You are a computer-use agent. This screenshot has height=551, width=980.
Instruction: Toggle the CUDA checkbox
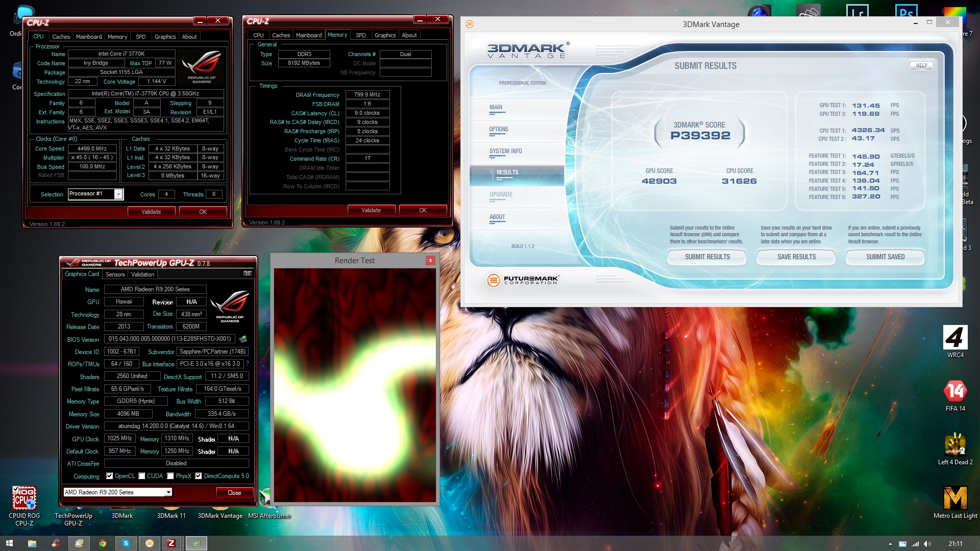point(142,476)
